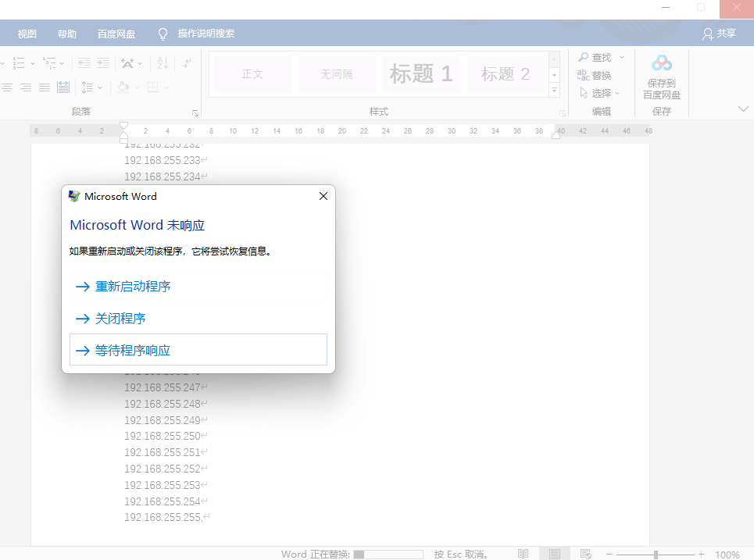Open line spacing dropdown arrow
This screenshot has width=754, height=560.
pyautogui.click(x=100, y=88)
